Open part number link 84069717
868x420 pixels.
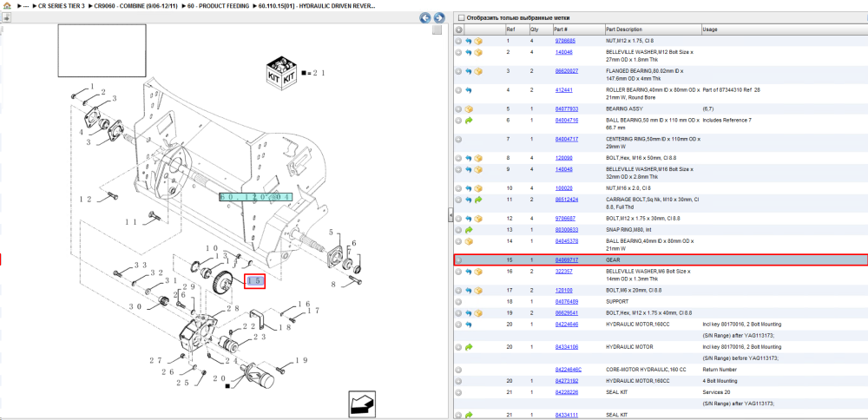[566, 260]
